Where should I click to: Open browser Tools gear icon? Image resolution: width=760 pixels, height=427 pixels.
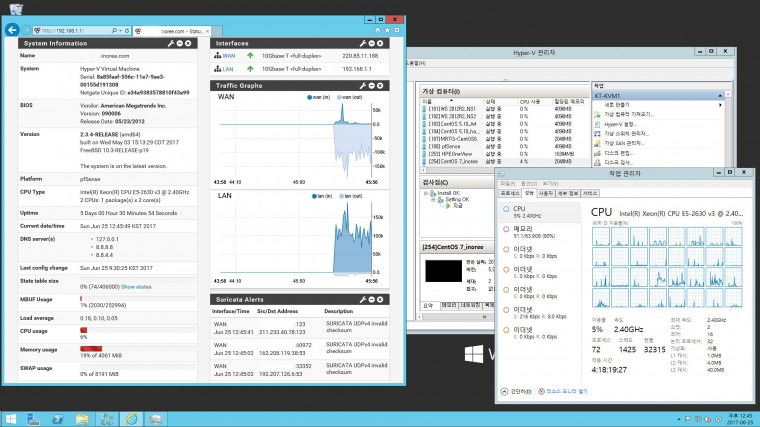click(396, 30)
